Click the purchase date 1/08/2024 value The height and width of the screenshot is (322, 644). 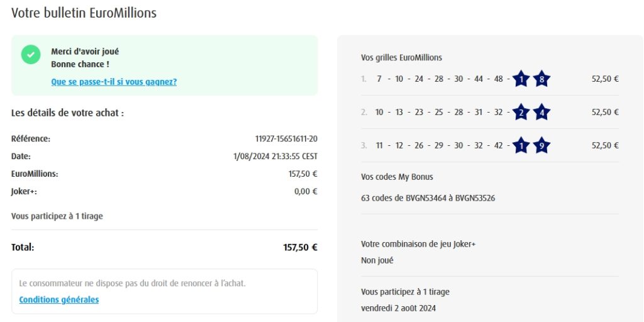click(x=275, y=156)
